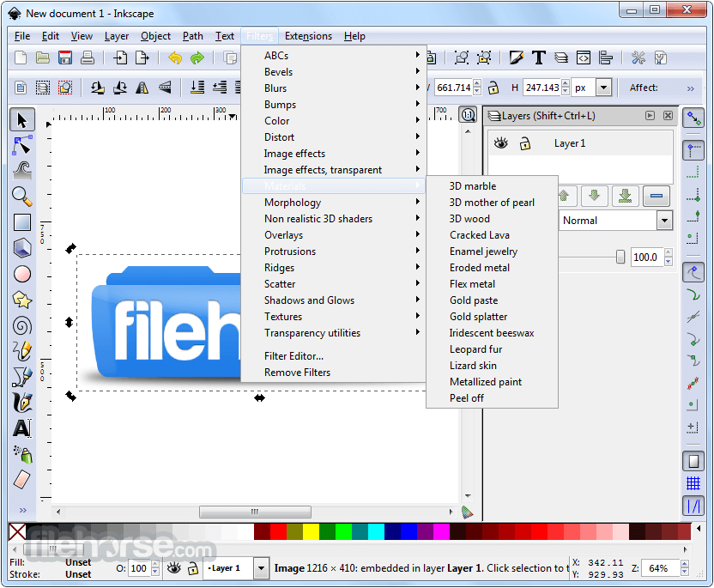The height and width of the screenshot is (588, 714).
Task: Select the 3D box tool
Action: pos(21,249)
